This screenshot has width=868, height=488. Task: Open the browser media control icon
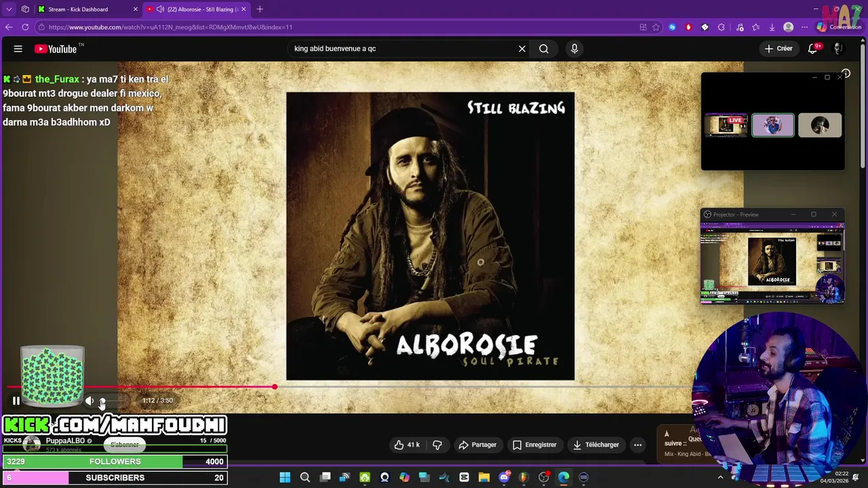pos(739,27)
